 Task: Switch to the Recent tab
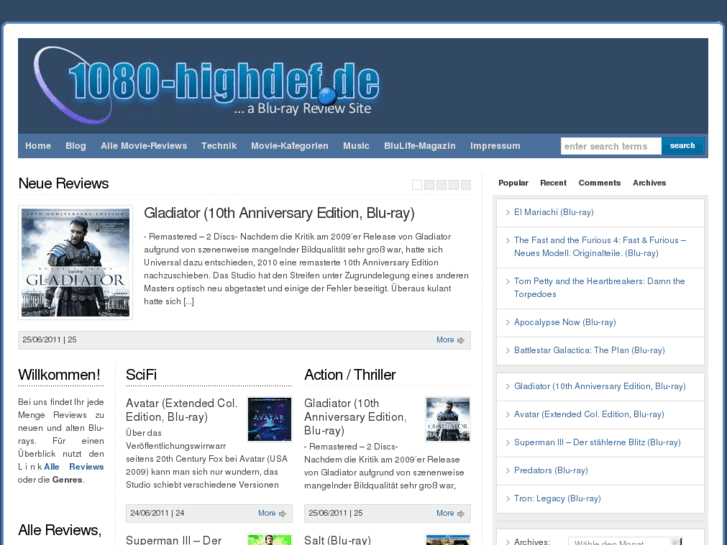(553, 183)
